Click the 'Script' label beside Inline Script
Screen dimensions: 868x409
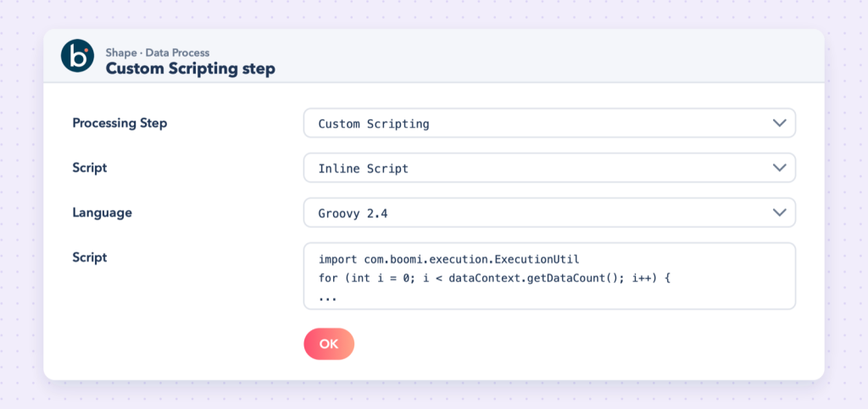pyautogui.click(x=90, y=168)
